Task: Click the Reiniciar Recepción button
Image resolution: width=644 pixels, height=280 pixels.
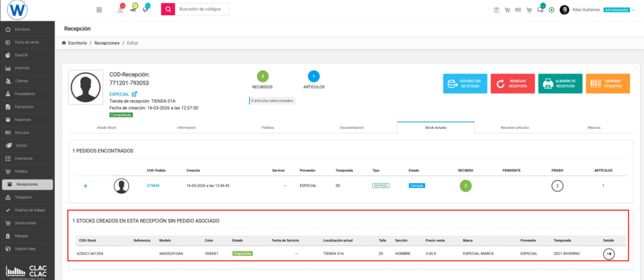Action: point(512,84)
